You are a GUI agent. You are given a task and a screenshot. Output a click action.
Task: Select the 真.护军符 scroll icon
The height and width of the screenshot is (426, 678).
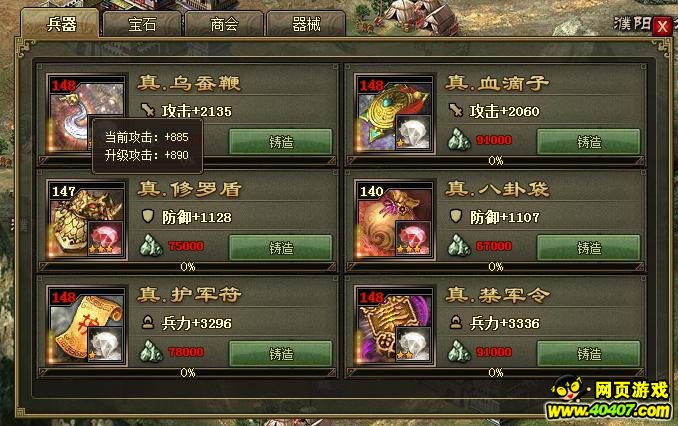click(x=86, y=326)
